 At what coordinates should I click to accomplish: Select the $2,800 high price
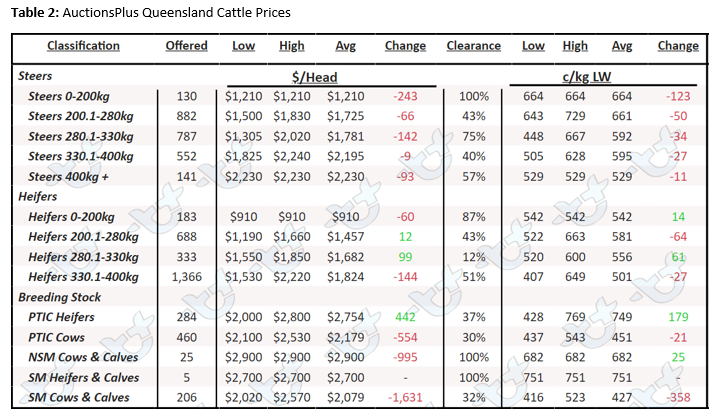point(292,317)
